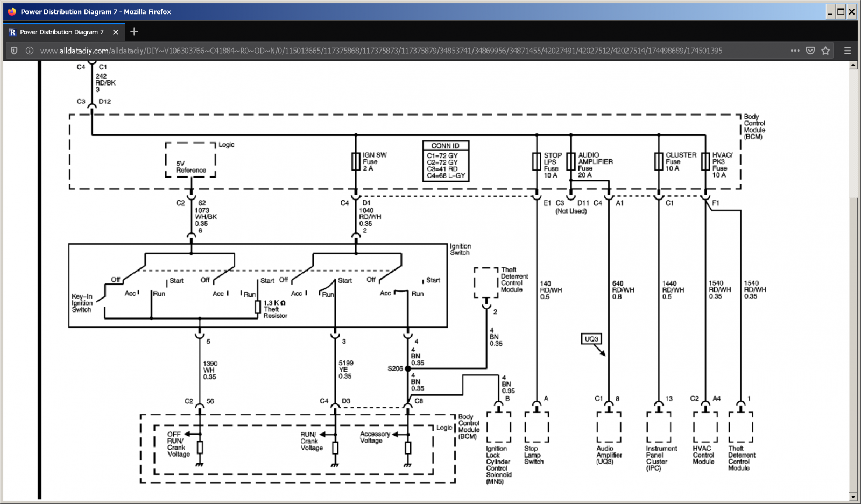Screen dimensions: 861x504
Task: Click the AUDIO AMPLIFIER Fuse 20 A label
Action: point(595,165)
